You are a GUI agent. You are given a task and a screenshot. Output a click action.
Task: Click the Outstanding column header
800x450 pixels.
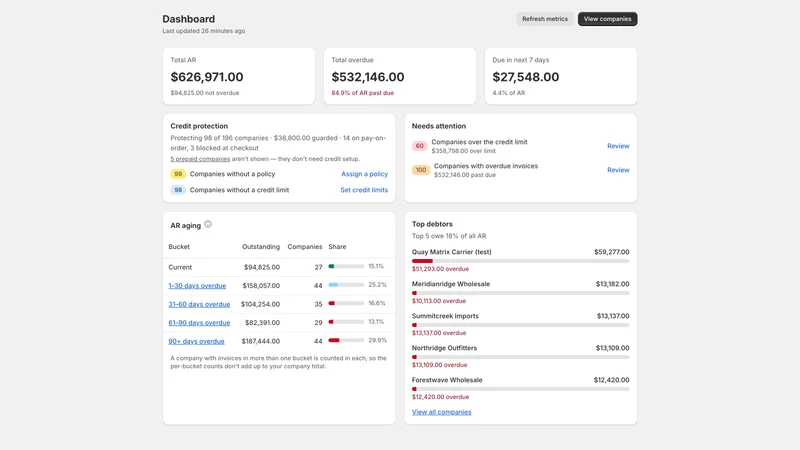click(261, 246)
